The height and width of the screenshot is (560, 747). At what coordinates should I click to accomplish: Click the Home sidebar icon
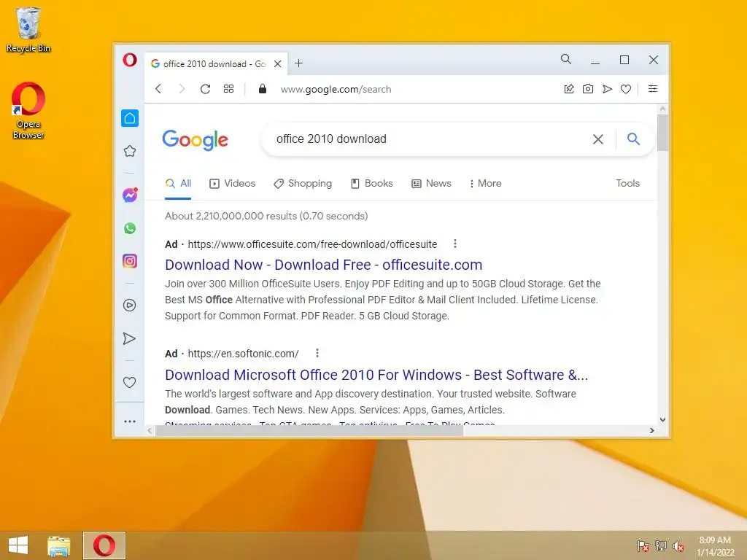(130, 118)
